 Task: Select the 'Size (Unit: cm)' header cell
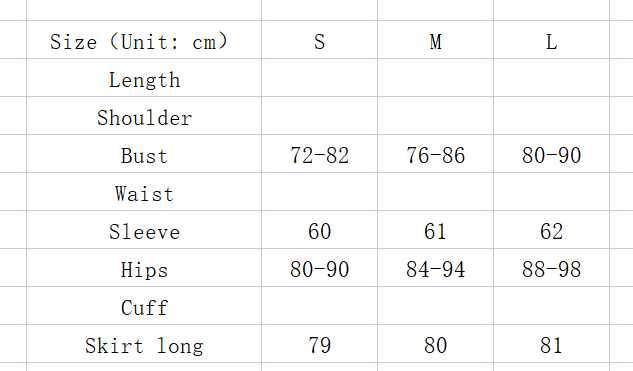pos(144,40)
